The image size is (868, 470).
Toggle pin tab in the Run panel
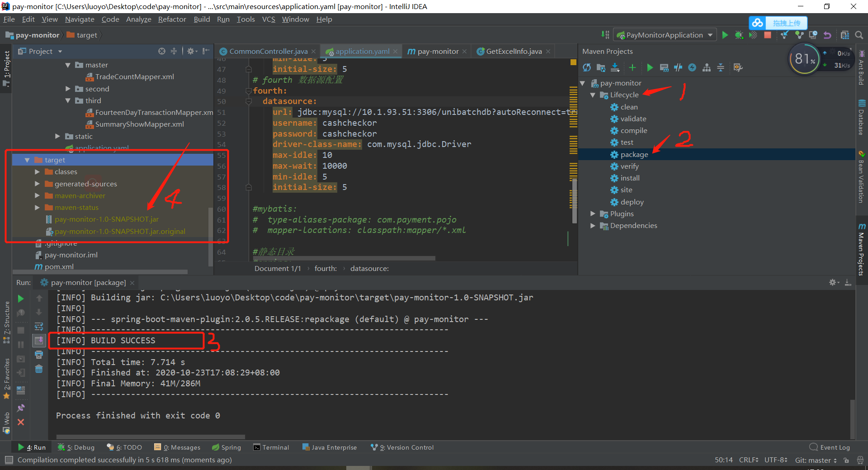coord(21,408)
